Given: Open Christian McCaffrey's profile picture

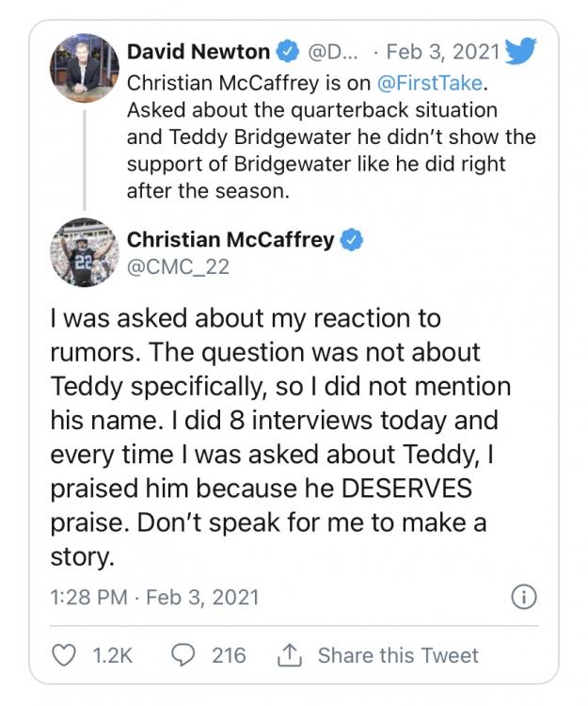Looking at the screenshot, I should pyautogui.click(x=83, y=252).
